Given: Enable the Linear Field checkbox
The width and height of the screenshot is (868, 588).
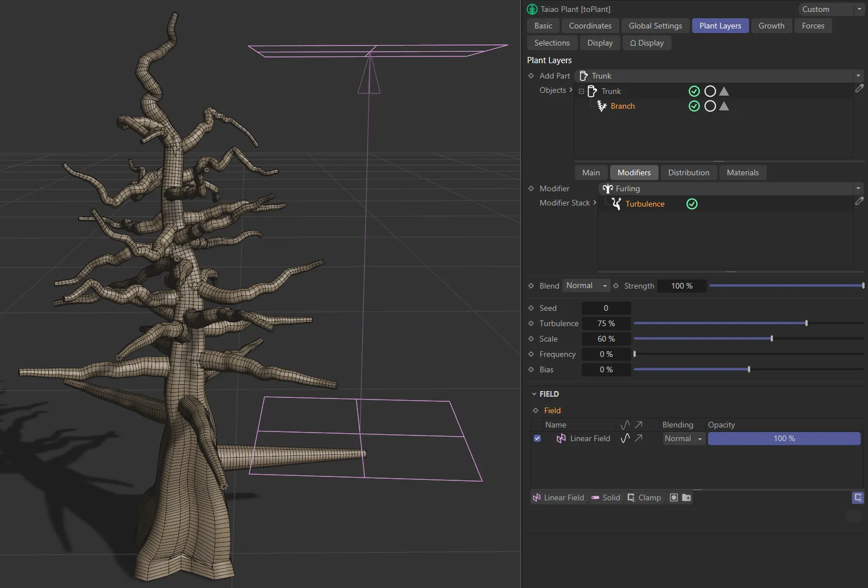Looking at the screenshot, I should tap(537, 438).
